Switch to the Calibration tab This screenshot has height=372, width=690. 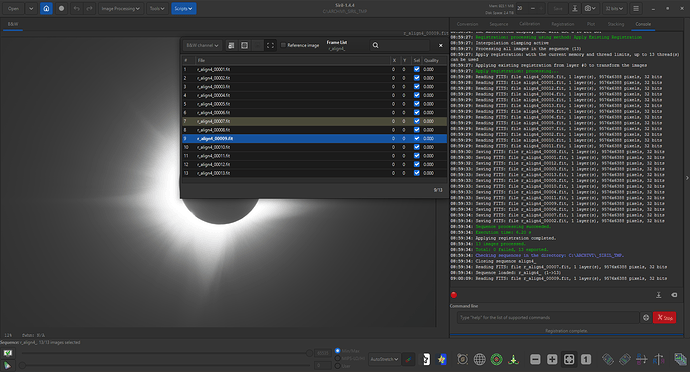tap(529, 24)
